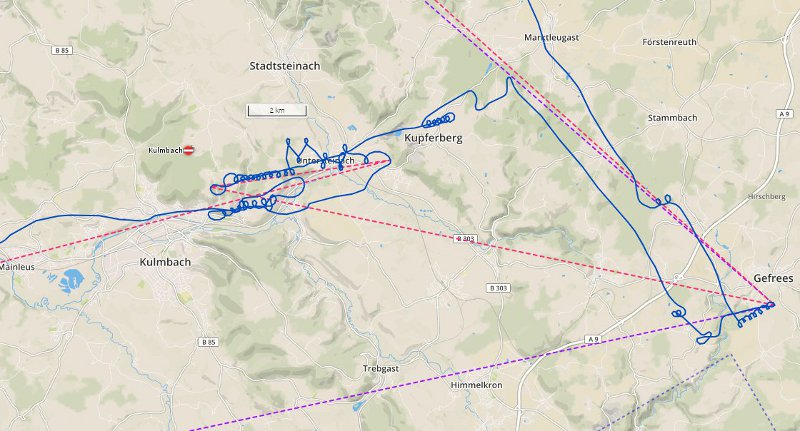Select the Stammbach place label
800x431 pixels.
672,118
